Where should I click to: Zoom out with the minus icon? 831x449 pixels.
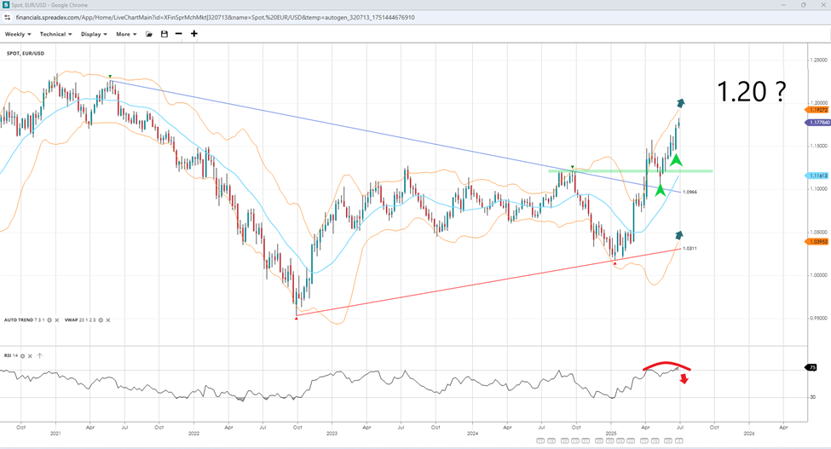pos(179,34)
